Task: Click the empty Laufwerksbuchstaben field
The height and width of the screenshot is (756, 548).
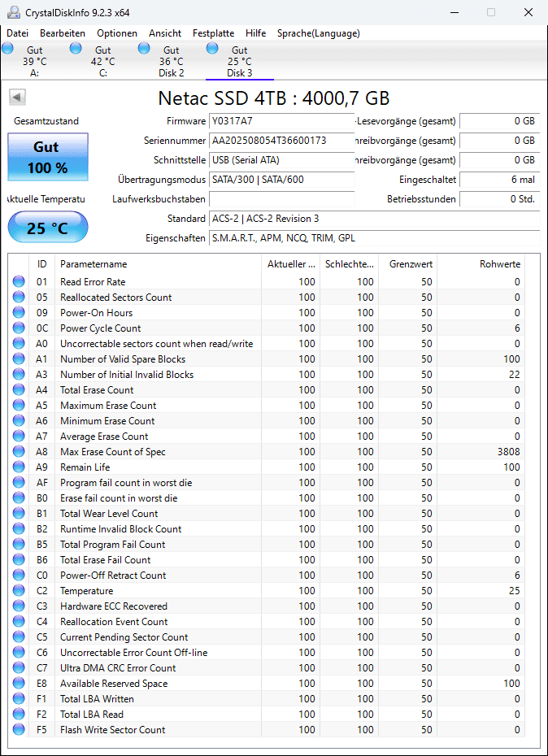Action: pyautogui.click(x=281, y=199)
